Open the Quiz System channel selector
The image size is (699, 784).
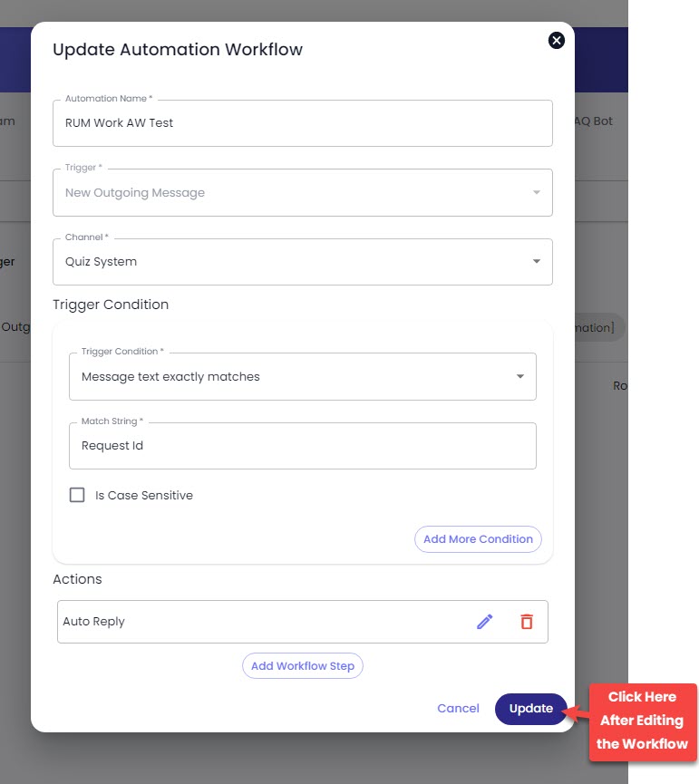click(x=303, y=262)
